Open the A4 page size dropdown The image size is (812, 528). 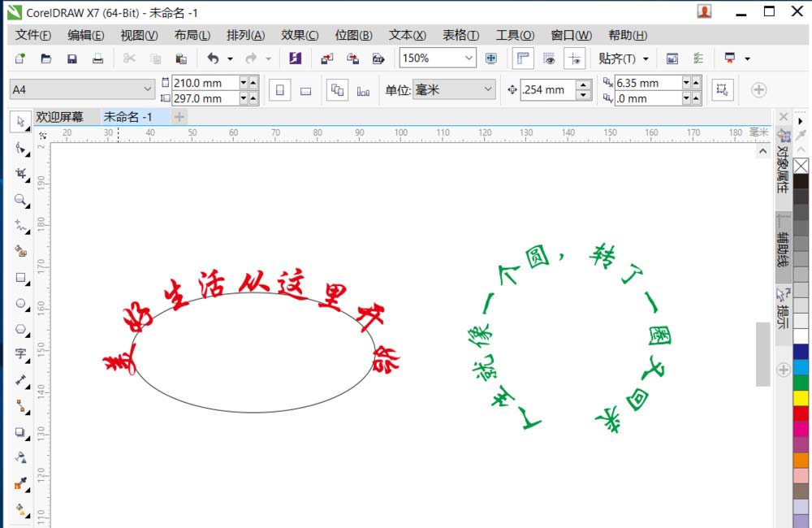[147, 88]
